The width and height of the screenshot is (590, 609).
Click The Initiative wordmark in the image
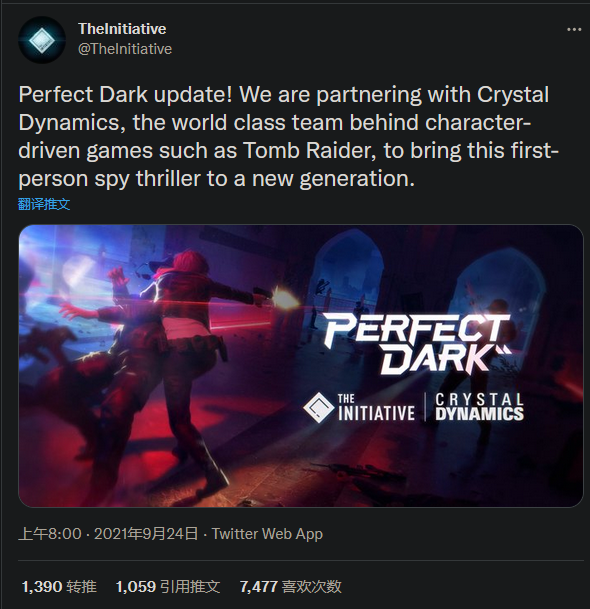coord(376,408)
